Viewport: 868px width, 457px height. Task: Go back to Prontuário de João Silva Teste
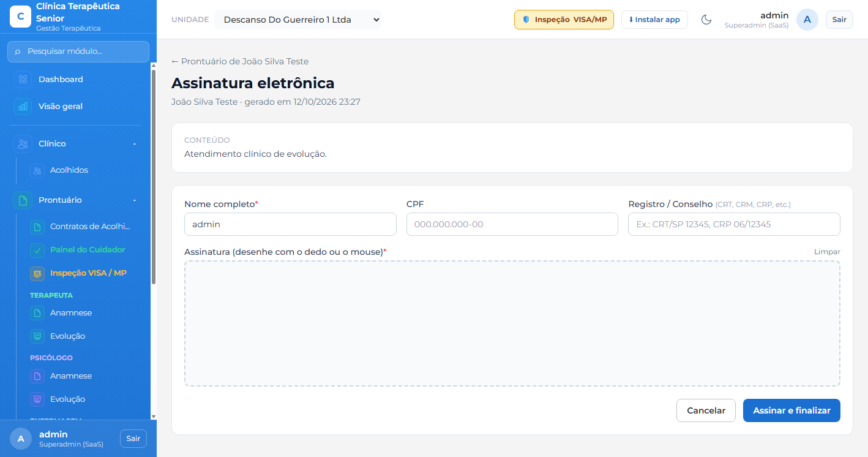click(x=240, y=61)
